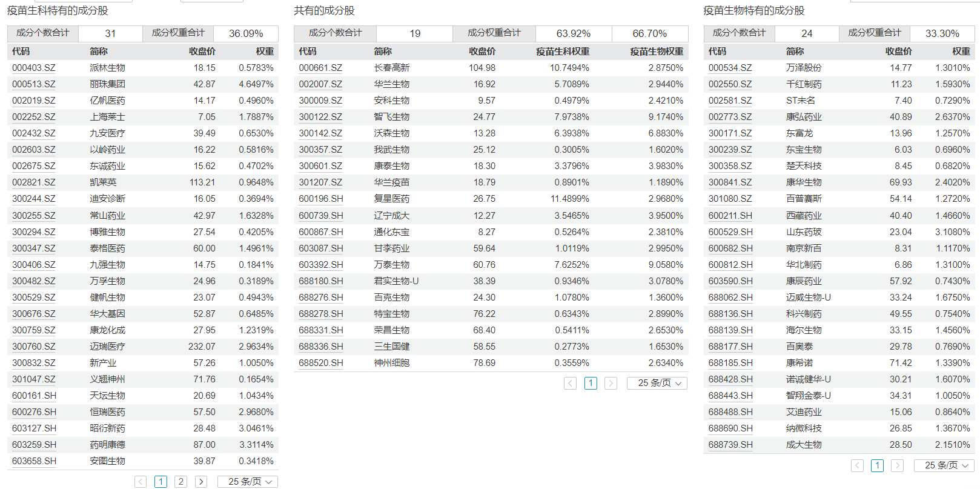Open stock code 002773.SZ link
Screen dimensions: 980x489
[730, 117]
